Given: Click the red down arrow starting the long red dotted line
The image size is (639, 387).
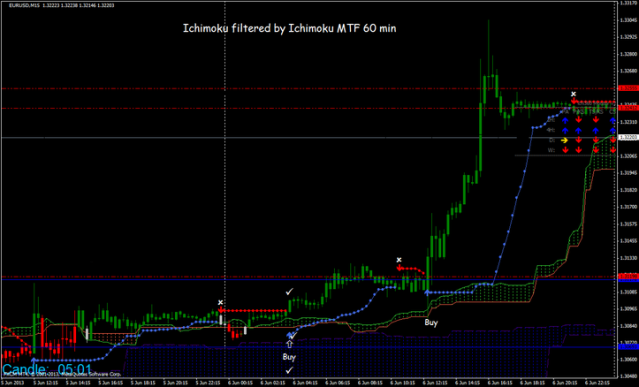Looking at the screenshot, I should coord(220,310).
